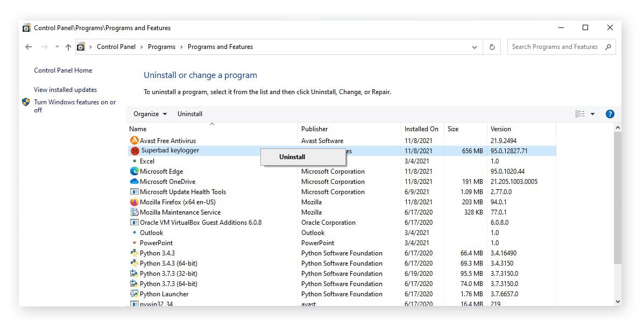Expand chevron before Control Panel breadcrumb
644x328 pixels.
[x=90, y=47]
